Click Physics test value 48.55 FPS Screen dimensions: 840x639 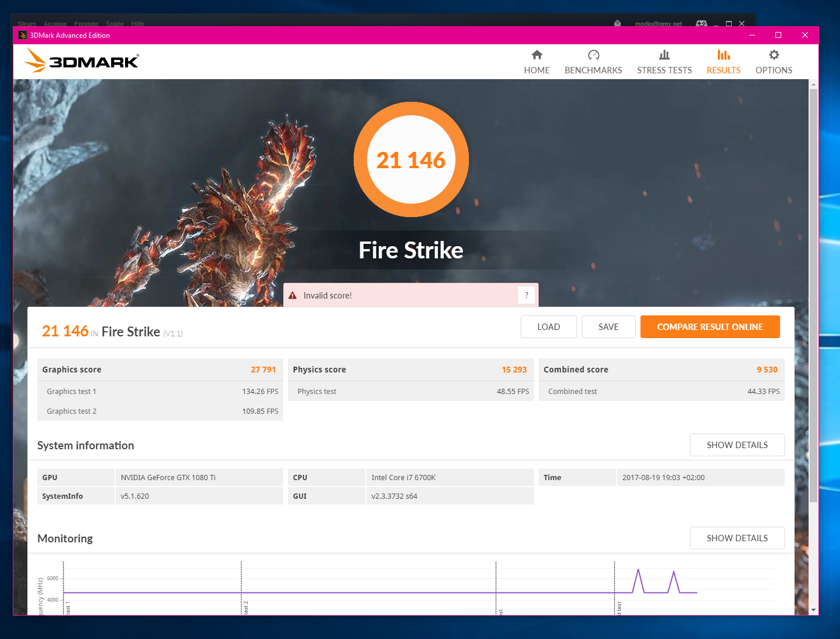(x=513, y=392)
